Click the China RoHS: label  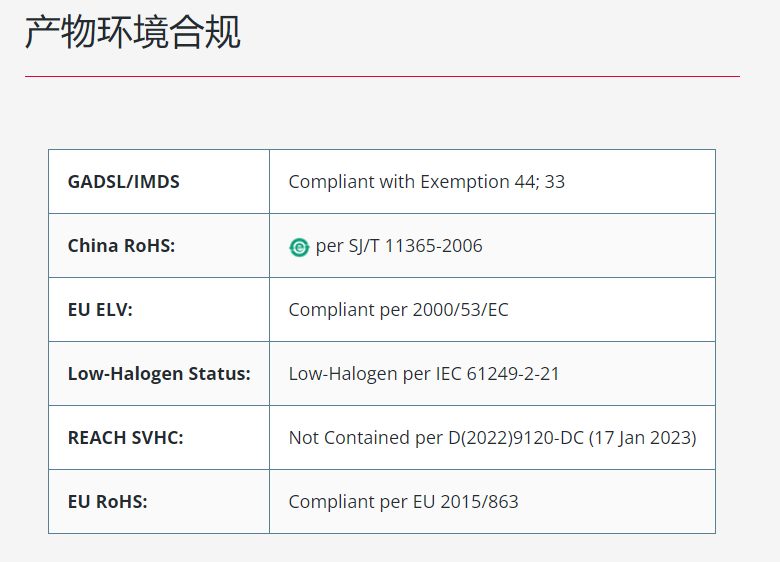(x=121, y=246)
